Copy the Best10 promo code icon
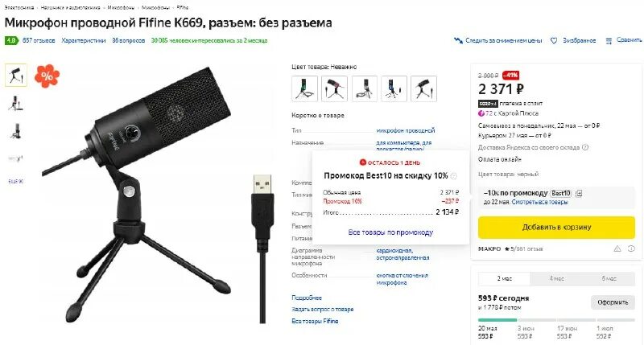 click(579, 193)
